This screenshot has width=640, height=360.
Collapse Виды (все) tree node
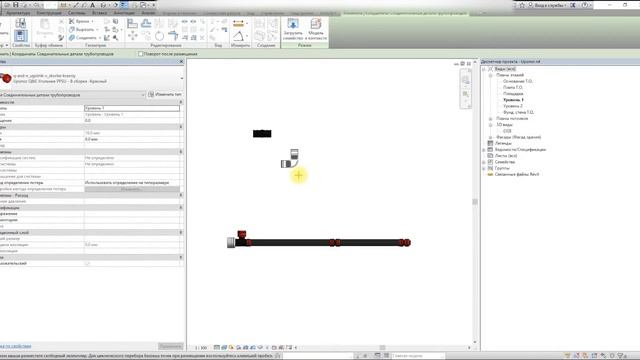click(x=484, y=69)
